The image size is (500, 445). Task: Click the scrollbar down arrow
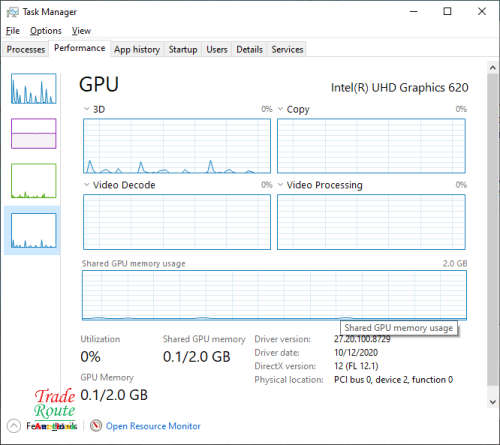493,402
